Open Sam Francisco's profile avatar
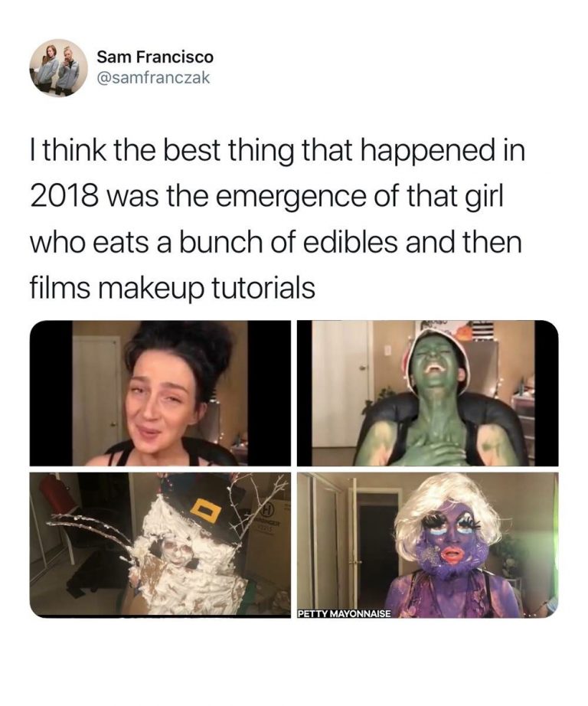Image resolution: width=588 pixels, height=706 pixels. pos(58,67)
